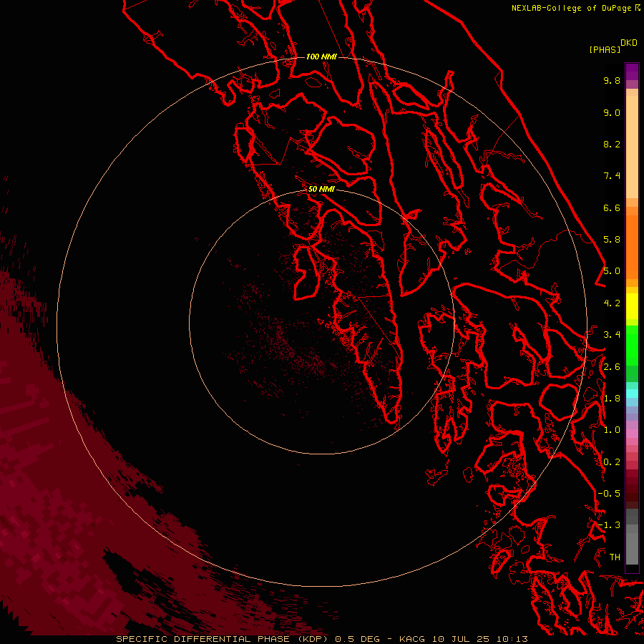Click the 6.6 value on the color scale

pos(612,208)
